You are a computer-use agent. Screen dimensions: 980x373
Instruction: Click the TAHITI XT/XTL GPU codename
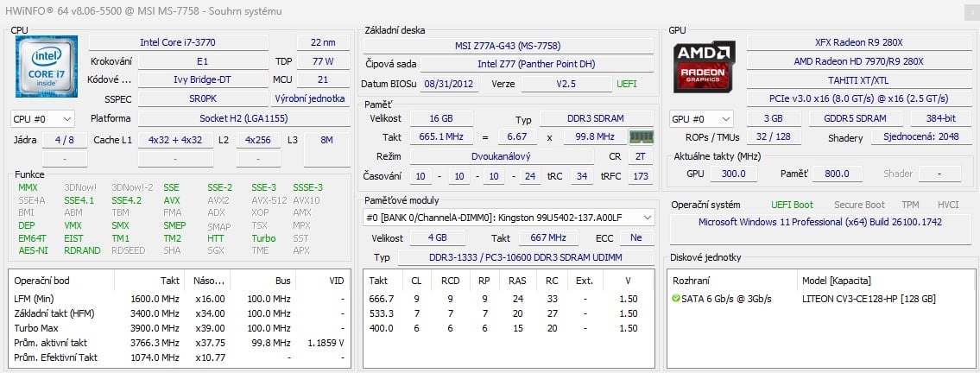[859, 80]
